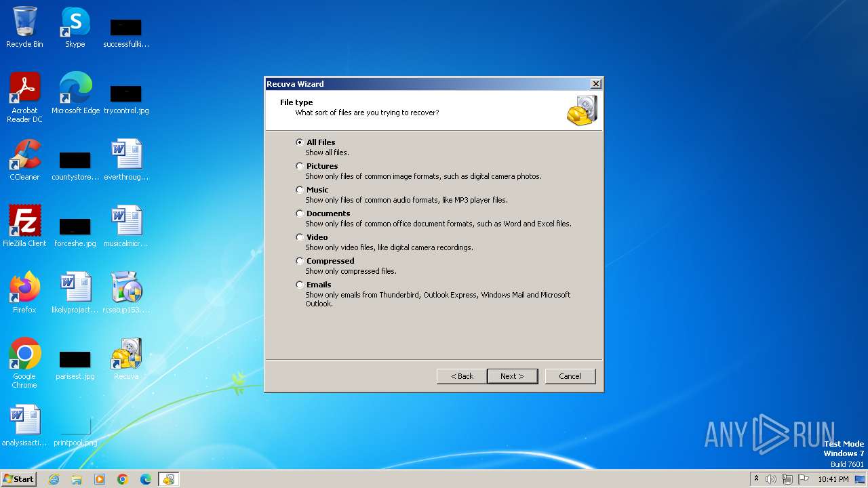Open the clock showing 10:41 PM
Screen dimensions: 868x488
tap(833, 479)
